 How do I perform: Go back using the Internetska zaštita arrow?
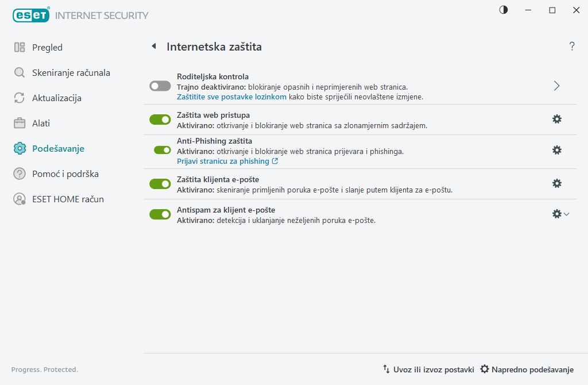pyautogui.click(x=153, y=47)
